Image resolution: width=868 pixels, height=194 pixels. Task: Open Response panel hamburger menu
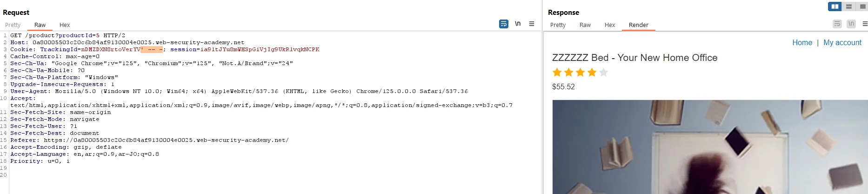[865, 24]
